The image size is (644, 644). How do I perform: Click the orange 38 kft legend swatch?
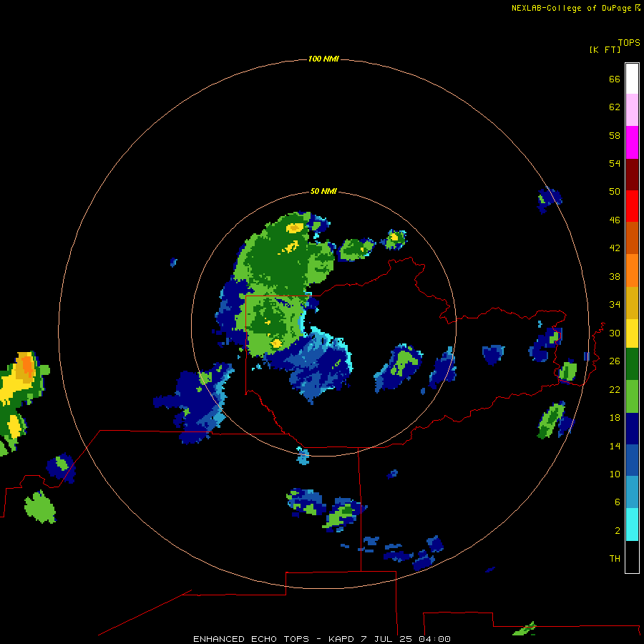point(632,270)
